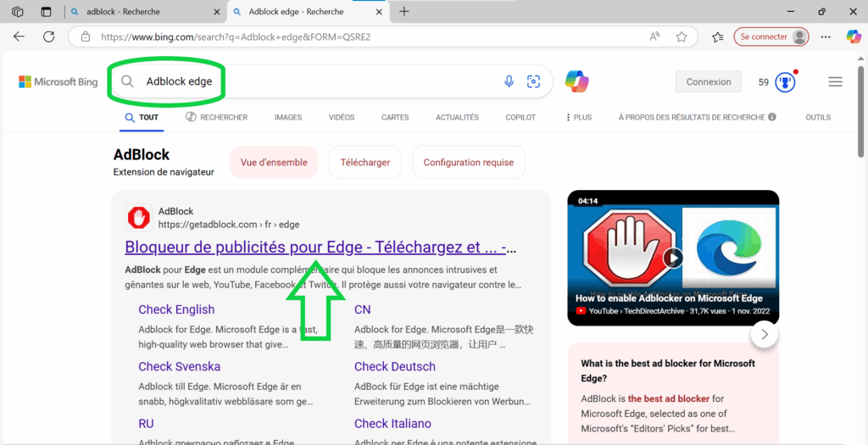Open the Bing hamburger menu
Screen dimensions: 868x445
pyautogui.click(x=835, y=82)
